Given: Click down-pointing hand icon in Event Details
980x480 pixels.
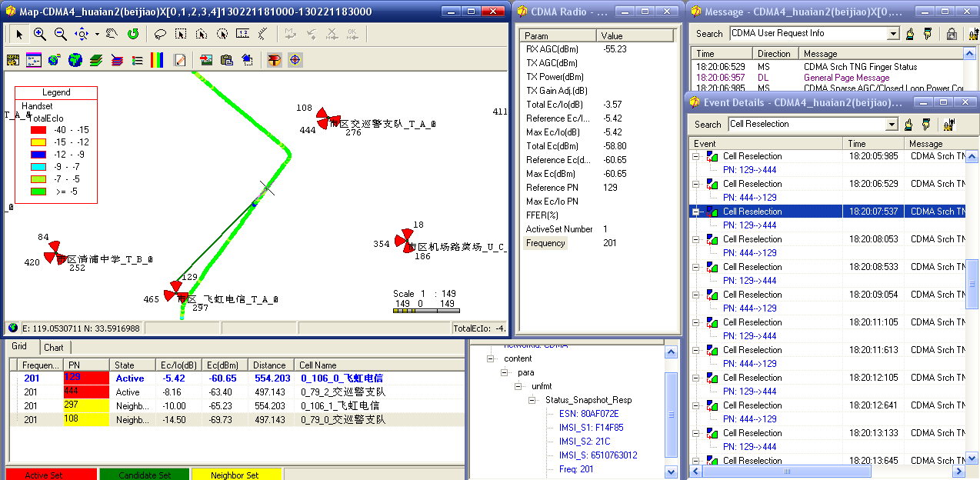Looking at the screenshot, I should pos(927,124).
